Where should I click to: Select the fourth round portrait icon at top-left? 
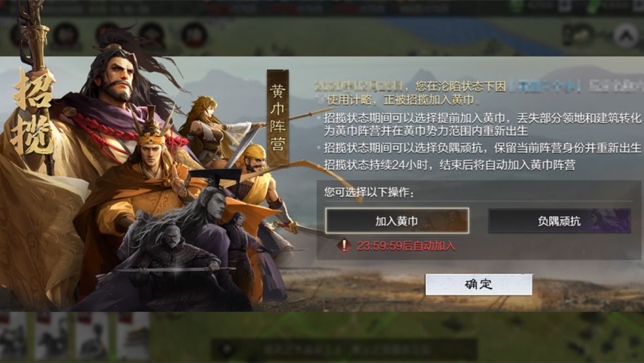(x=152, y=35)
